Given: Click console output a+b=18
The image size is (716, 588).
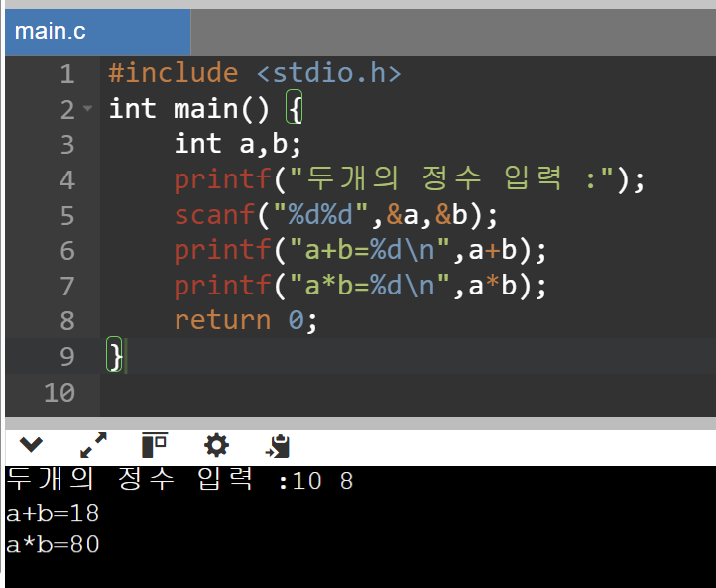Looking at the screenshot, I should 53,513.
